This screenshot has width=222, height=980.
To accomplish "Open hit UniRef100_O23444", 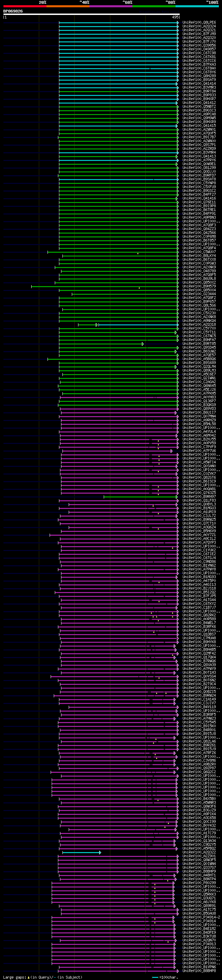I will (x=199, y=294).
